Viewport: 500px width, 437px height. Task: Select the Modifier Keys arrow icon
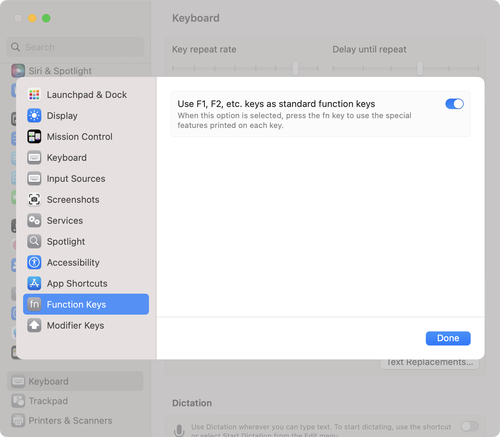coord(34,326)
